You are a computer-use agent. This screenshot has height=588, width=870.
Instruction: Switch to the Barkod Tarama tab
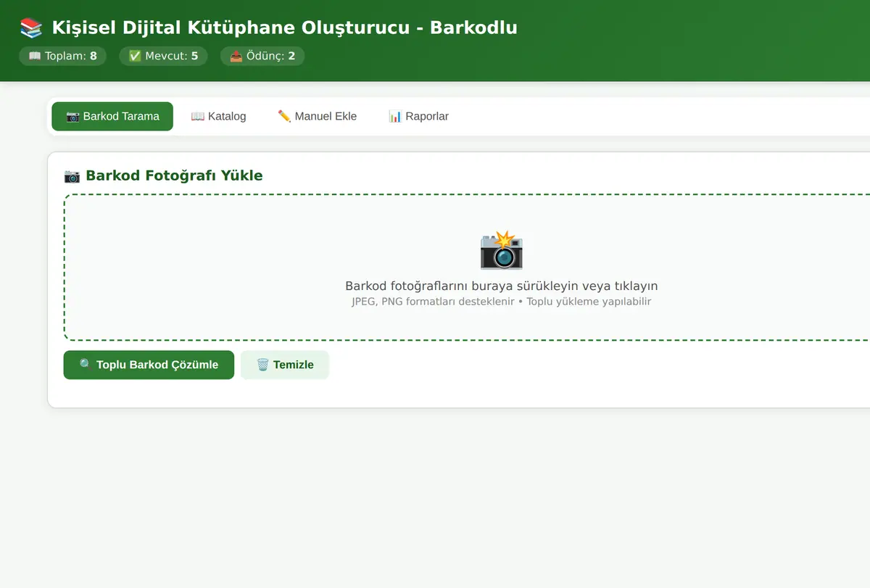click(x=112, y=117)
